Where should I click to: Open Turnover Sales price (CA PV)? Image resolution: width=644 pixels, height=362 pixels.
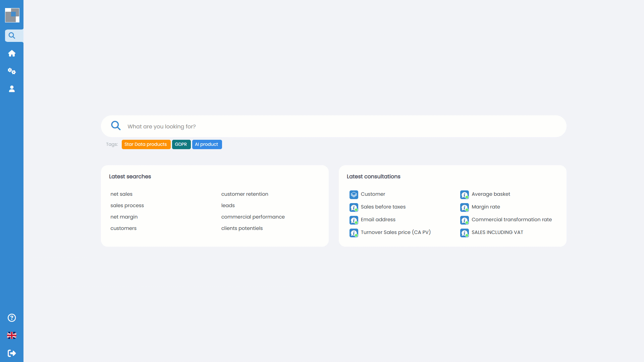[x=395, y=232]
